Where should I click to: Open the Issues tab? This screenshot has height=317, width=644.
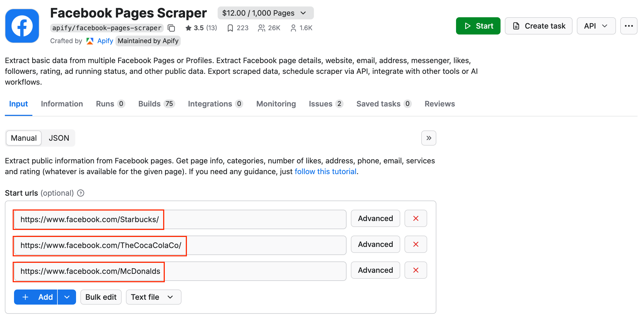[321, 104]
